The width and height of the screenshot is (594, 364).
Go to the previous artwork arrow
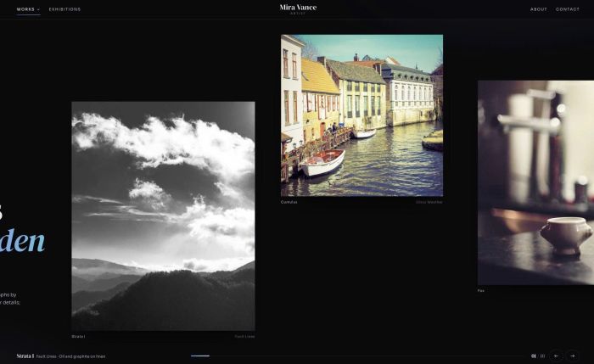pyautogui.click(x=556, y=356)
